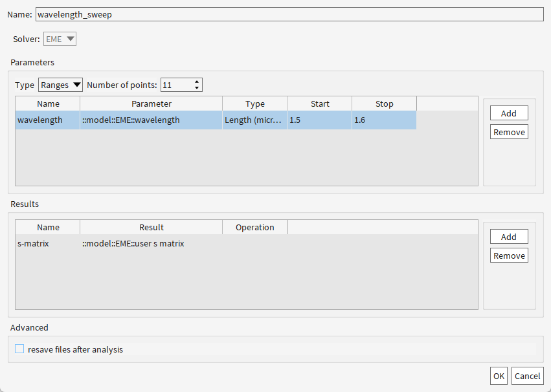Open the Solver EME dropdown

click(x=60, y=39)
